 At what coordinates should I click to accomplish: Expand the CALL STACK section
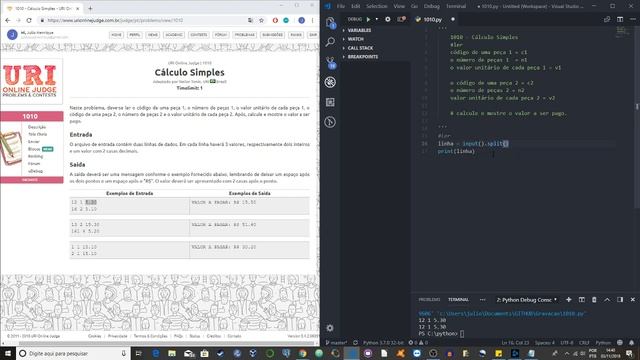(360, 48)
